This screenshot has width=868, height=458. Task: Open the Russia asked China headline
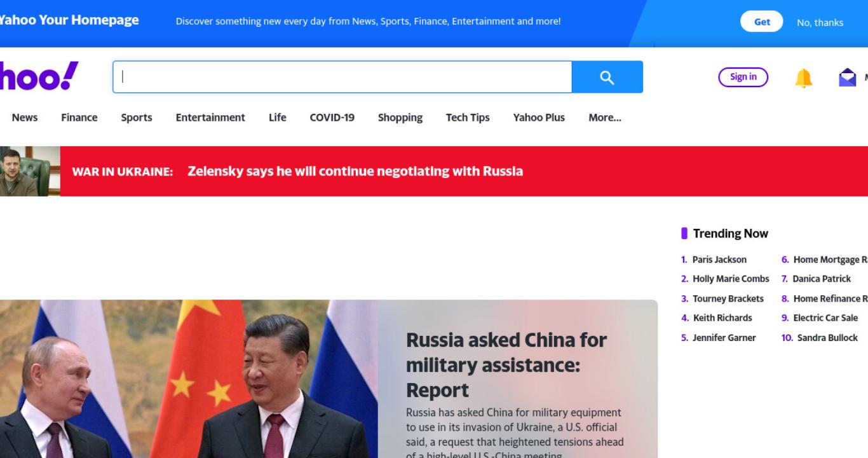(x=506, y=364)
